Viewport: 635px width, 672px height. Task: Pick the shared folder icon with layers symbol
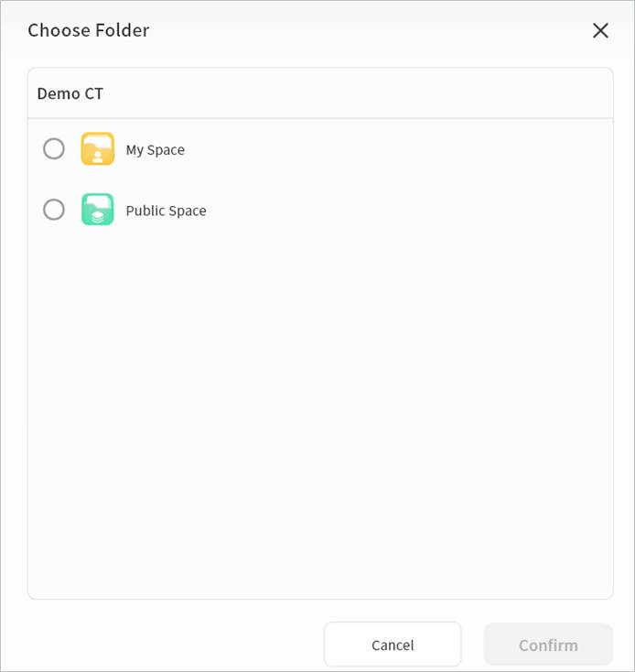pos(98,210)
